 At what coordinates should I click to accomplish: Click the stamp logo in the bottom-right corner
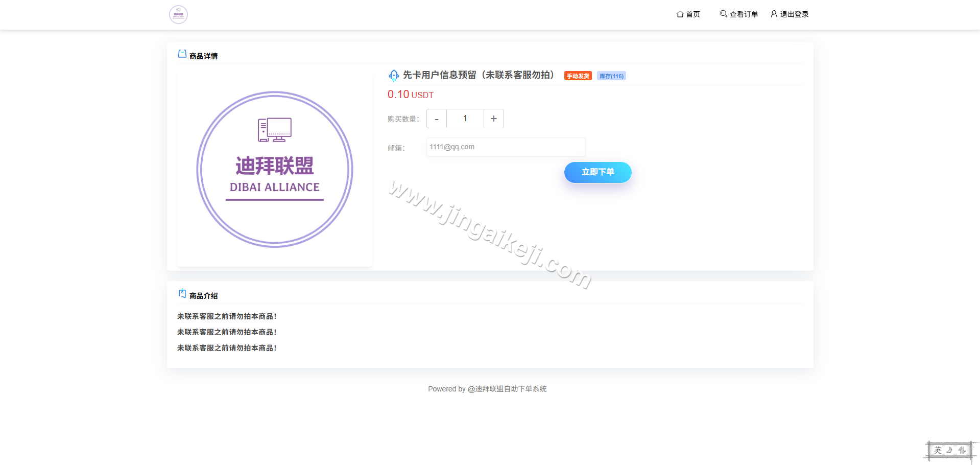point(950,450)
